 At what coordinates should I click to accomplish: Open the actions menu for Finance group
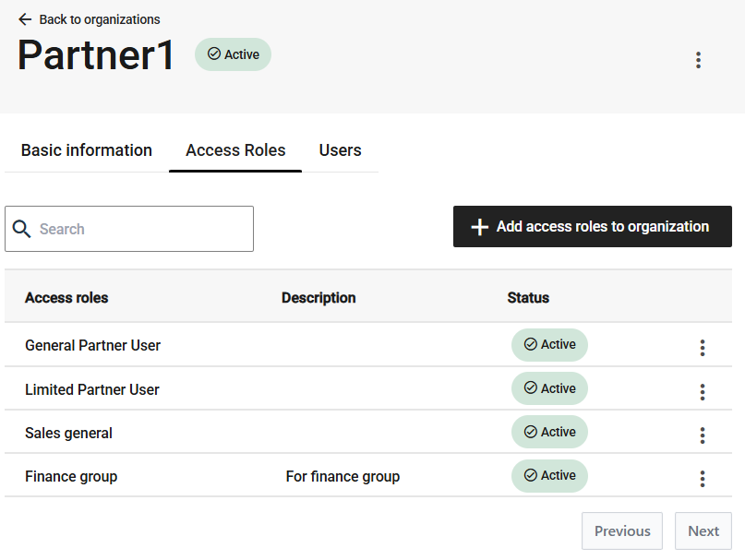coord(703,478)
